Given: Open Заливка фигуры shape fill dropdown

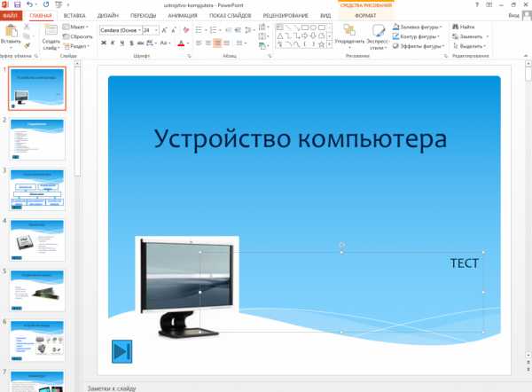Looking at the screenshot, I should click(418, 27).
